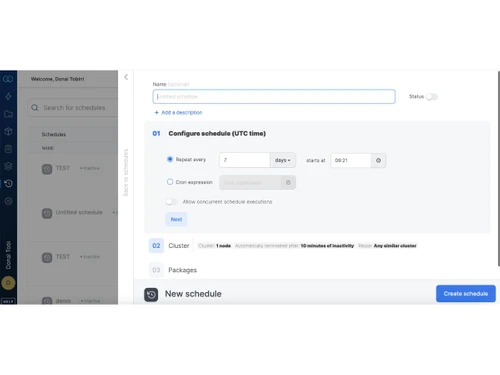Click the vertical scrollbar on right

click(x=499, y=168)
